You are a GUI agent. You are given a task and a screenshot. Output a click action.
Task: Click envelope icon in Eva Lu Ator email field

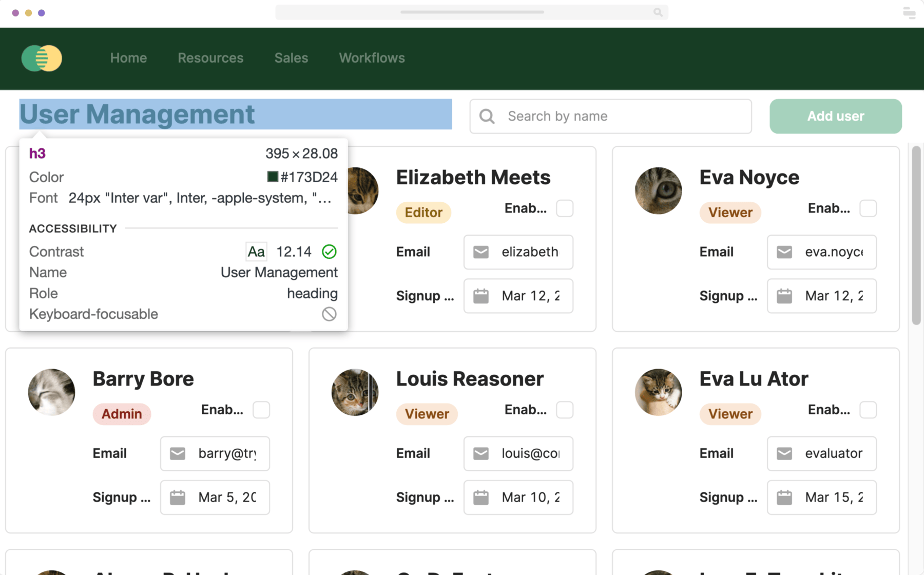(784, 453)
